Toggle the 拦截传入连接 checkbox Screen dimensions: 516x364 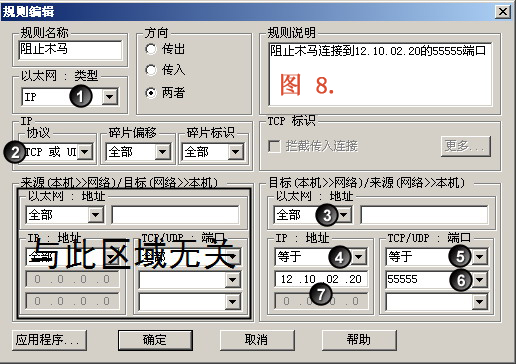(x=274, y=146)
